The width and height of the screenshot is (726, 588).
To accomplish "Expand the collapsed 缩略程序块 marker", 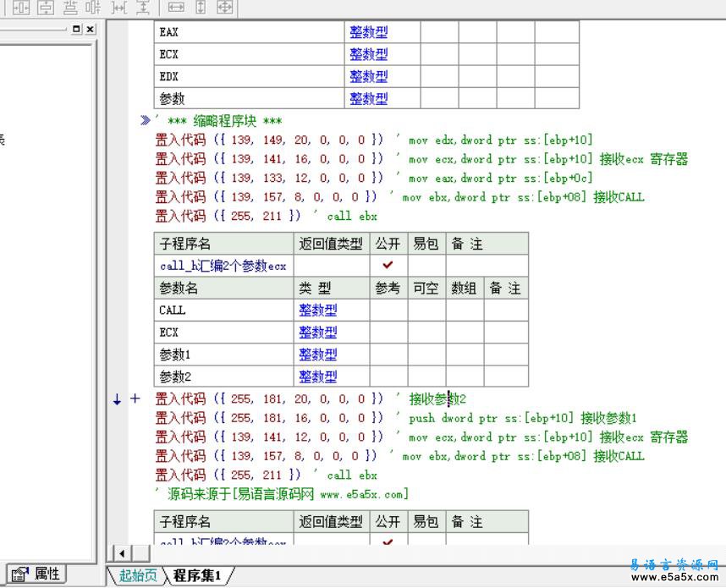I will point(145,120).
